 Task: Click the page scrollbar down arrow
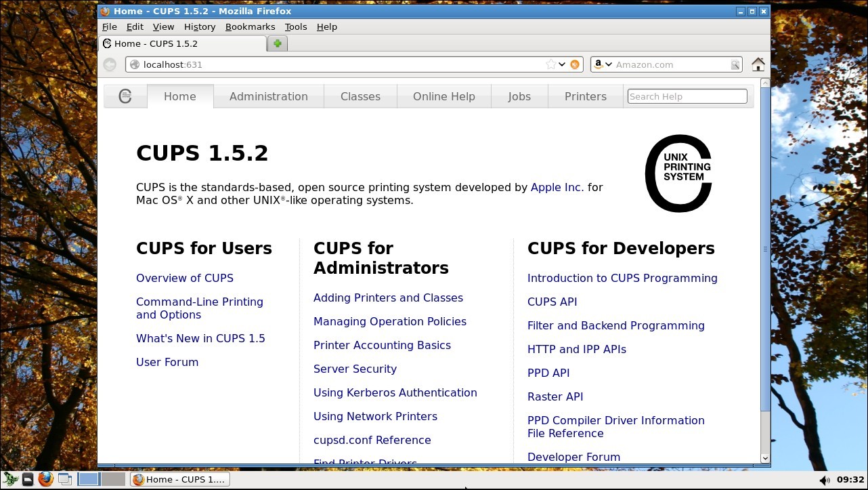[765, 458]
